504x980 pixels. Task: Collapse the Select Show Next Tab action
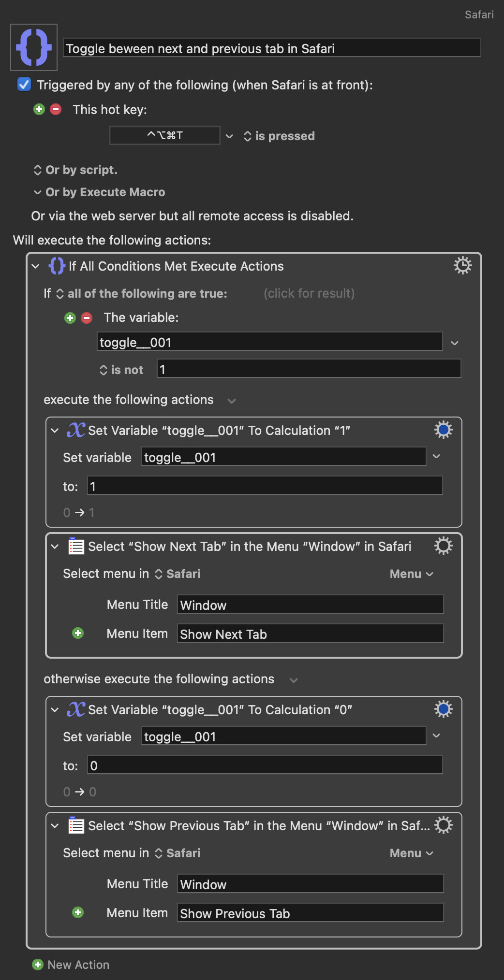(x=55, y=547)
